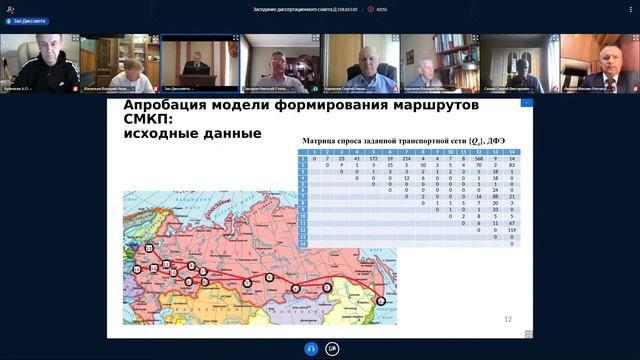Toggle the blue headphones audio button

point(311,349)
